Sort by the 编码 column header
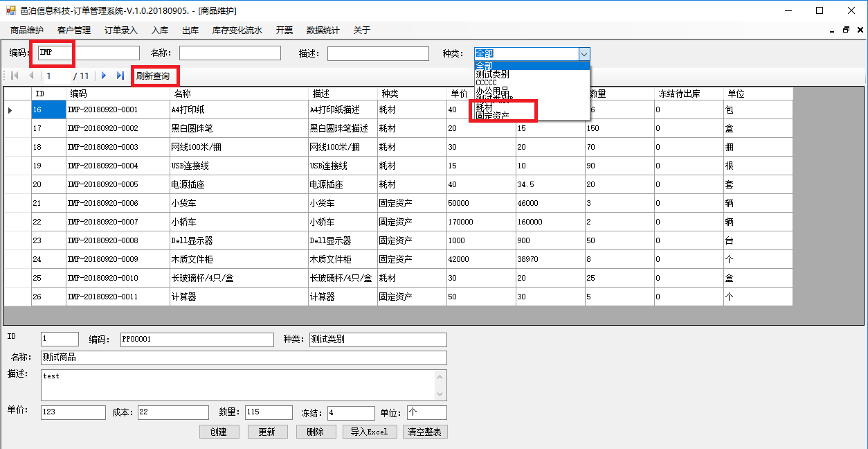This screenshot has width=868, height=449. [118, 94]
